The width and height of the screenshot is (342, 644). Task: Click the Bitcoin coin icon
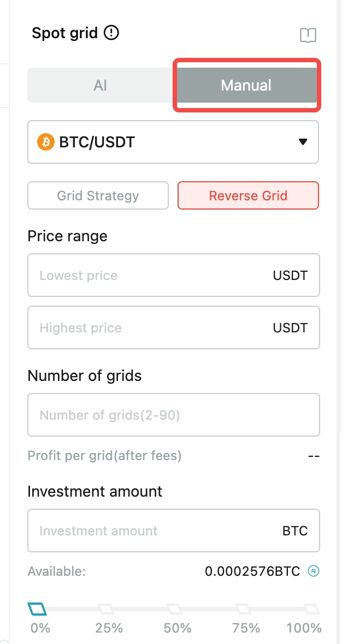pos(46,142)
